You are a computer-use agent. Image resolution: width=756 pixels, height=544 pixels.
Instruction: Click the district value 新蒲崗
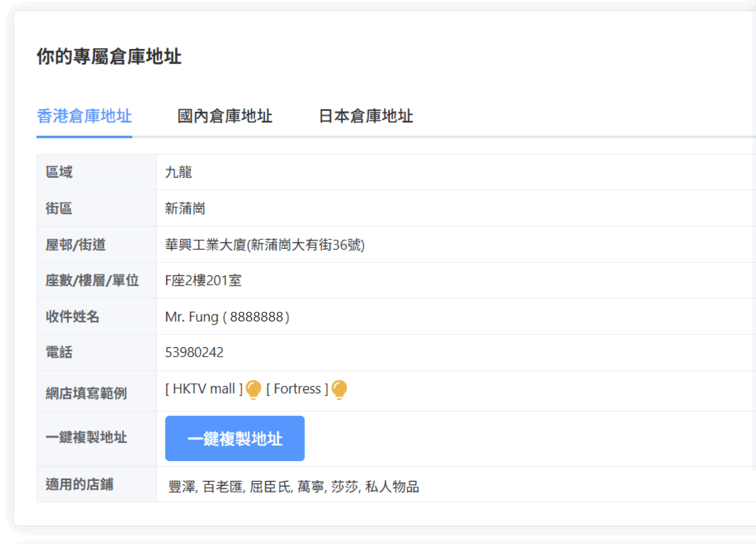coord(185,208)
